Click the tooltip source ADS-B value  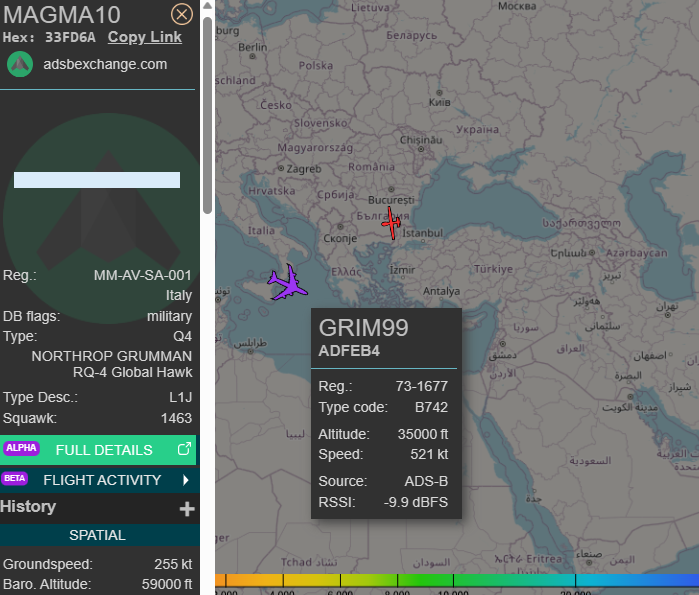click(426, 481)
